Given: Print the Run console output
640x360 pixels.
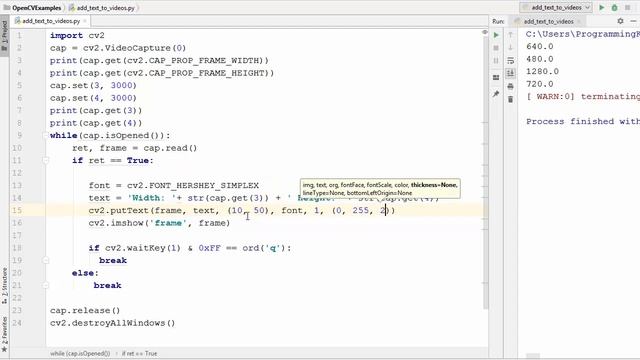Looking at the screenshot, I should pos(510,86).
